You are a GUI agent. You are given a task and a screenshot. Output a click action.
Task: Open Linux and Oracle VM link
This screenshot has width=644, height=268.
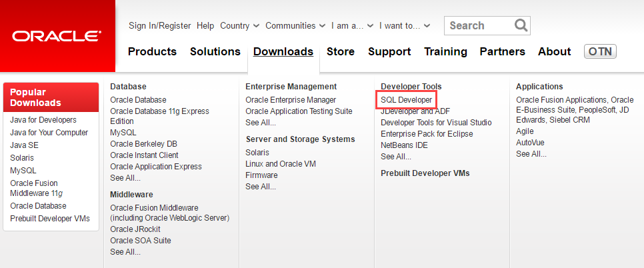tap(281, 164)
